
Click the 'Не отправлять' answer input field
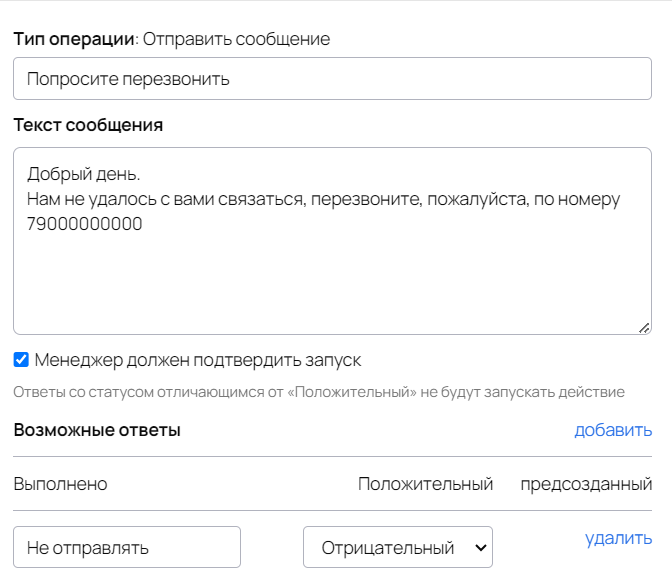127,547
